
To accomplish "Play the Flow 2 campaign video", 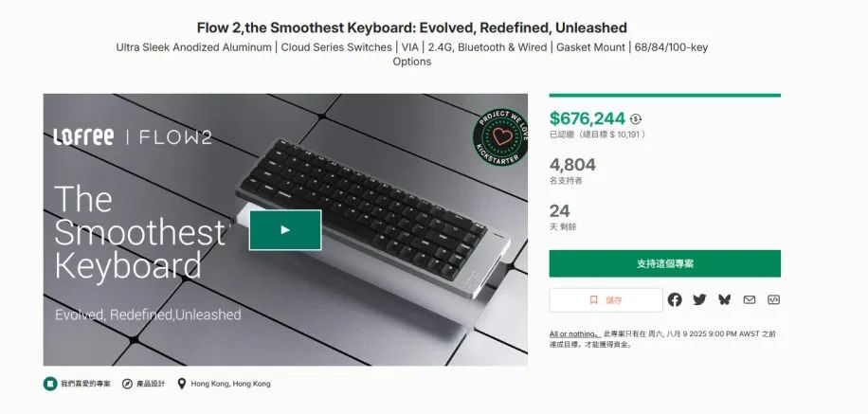I will coord(285,229).
